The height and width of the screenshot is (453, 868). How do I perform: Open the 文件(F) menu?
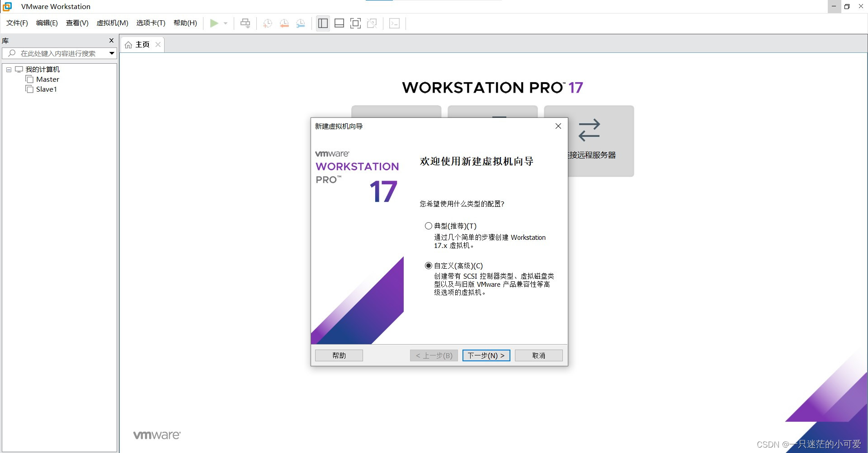tap(17, 23)
